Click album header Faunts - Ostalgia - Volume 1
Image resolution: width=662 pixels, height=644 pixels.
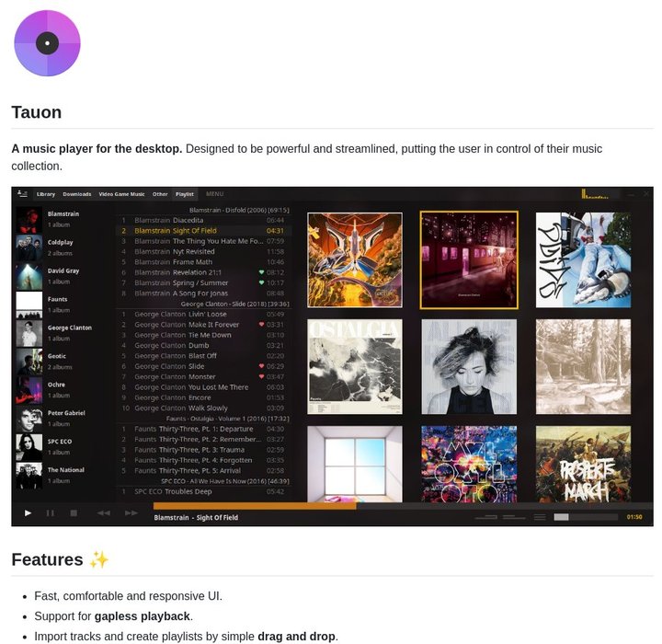(x=228, y=419)
